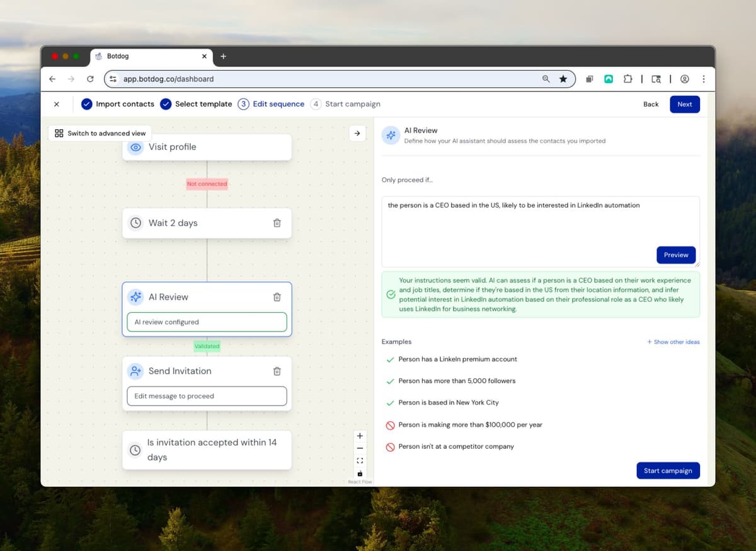Viewport: 756px width, 551px height.
Task: Select the eye icon on Visit profile node
Action: coord(135,147)
